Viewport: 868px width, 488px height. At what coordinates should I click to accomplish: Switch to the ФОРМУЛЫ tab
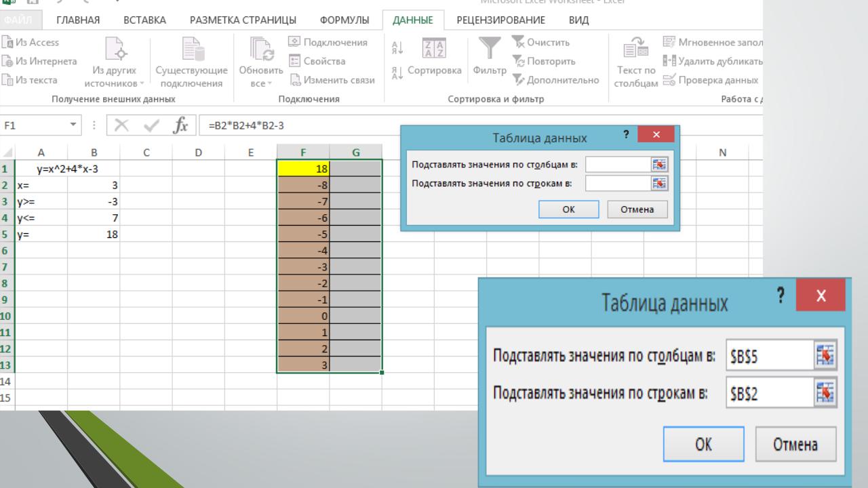(344, 20)
